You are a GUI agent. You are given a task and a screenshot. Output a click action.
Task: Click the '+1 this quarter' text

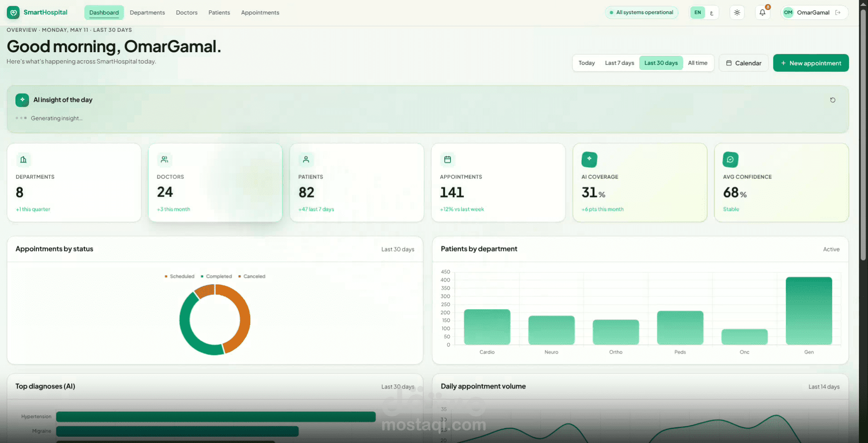click(33, 209)
